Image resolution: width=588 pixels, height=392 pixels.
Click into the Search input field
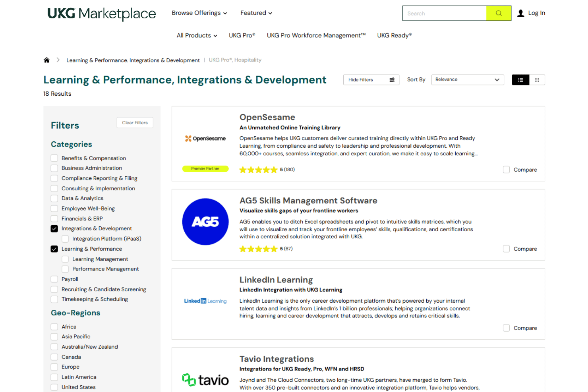tap(444, 13)
